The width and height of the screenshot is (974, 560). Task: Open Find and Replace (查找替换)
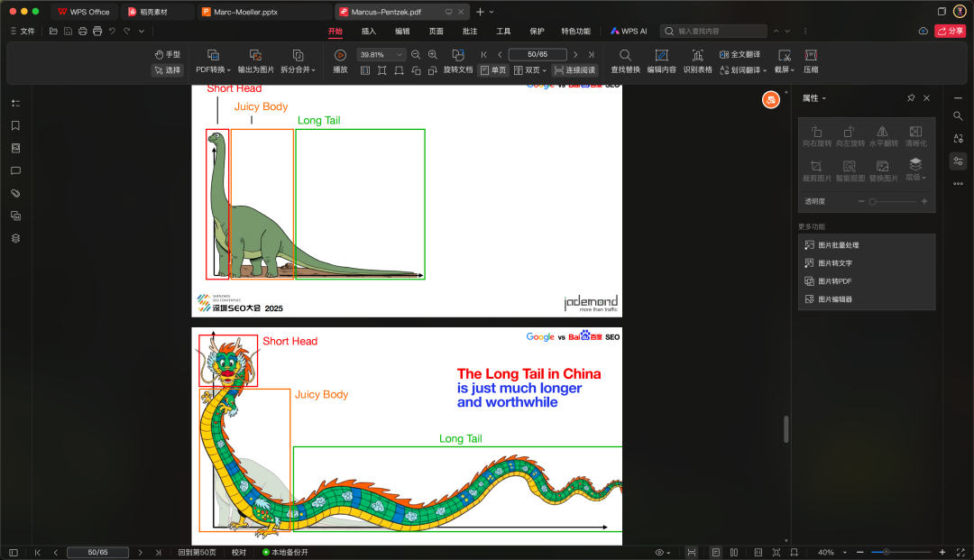(625, 61)
